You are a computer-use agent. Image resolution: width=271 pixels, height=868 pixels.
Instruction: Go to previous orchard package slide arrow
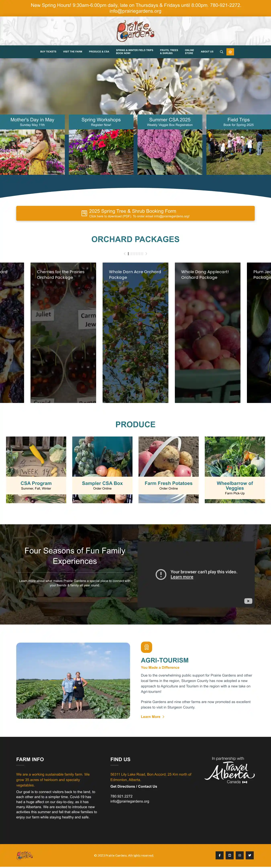(124, 254)
